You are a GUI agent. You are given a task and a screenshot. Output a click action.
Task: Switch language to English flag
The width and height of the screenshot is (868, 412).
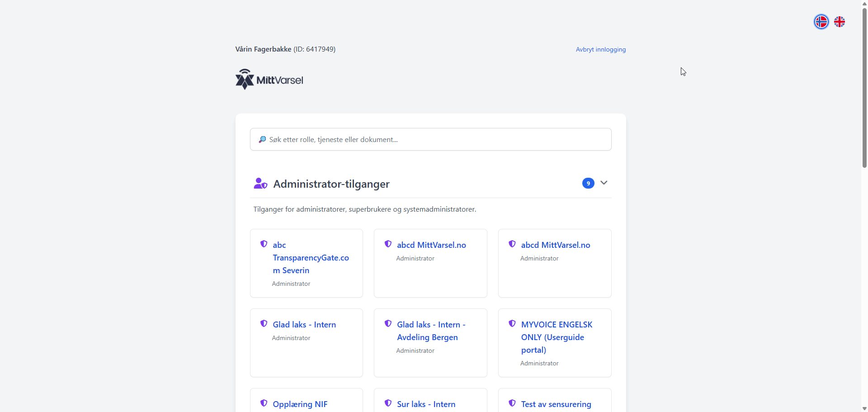point(840,22)
